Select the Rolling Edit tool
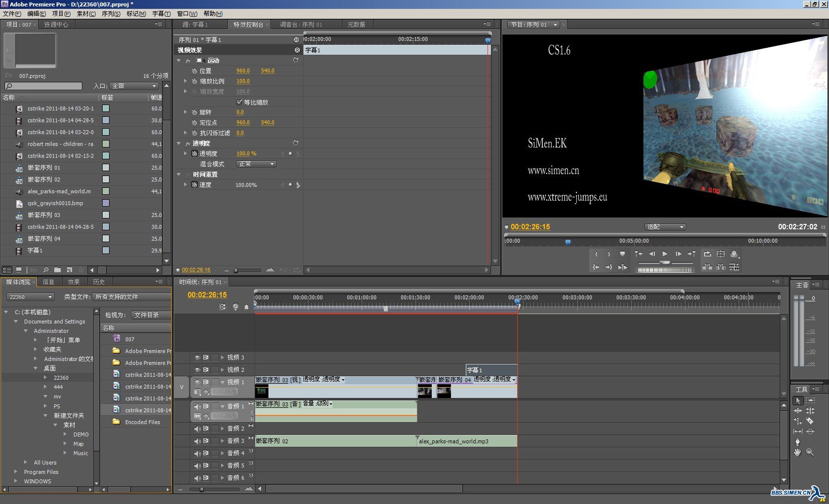The height and width of the screenshot is (504, 829). 810,411
